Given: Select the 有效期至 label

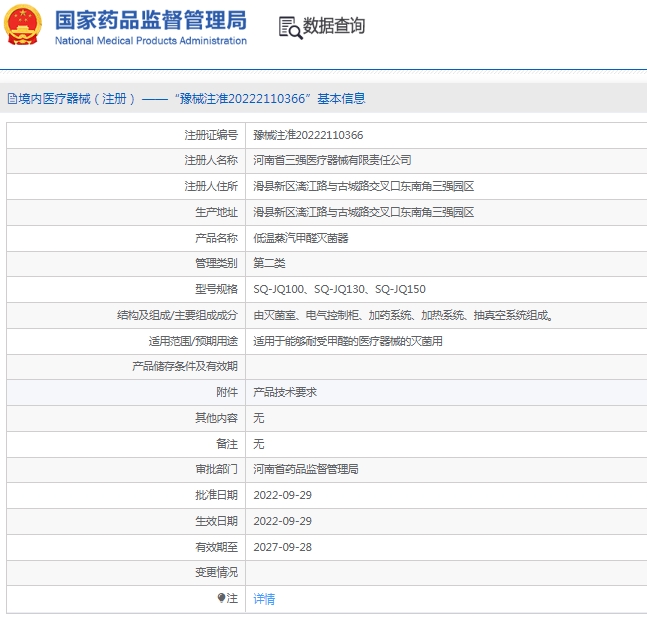Looking at the screenshot, I should coord(216,547).
